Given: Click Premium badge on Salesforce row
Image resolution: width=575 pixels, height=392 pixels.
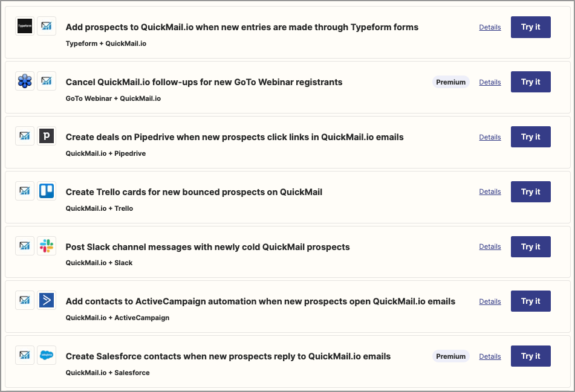Looking at the screenshot, I should coord(450,356).
